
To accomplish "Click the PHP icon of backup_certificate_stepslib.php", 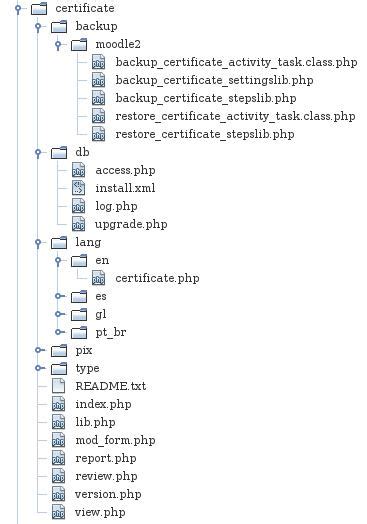I will pyautogui.click(x=99, y=98).
